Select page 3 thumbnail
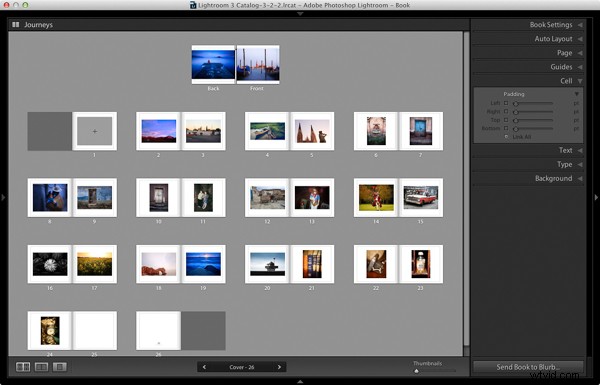The width and height of the screenshot is (600, 385). tap(204, 131)
